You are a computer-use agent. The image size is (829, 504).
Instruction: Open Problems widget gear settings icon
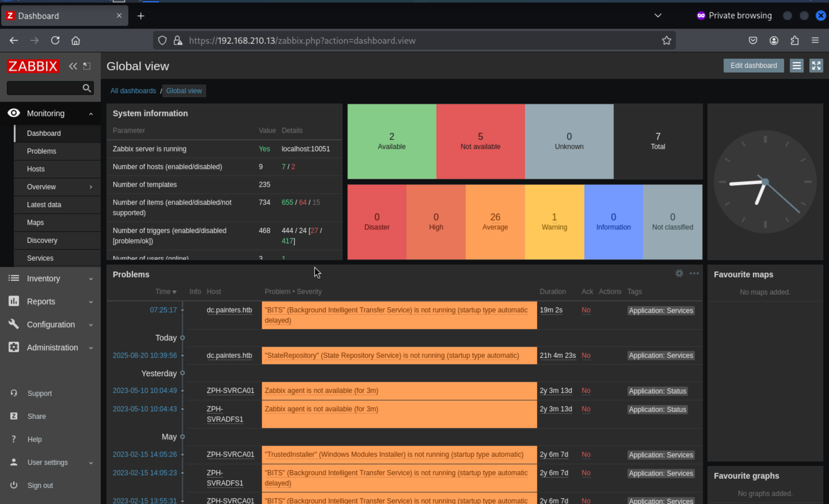point(679,274)
